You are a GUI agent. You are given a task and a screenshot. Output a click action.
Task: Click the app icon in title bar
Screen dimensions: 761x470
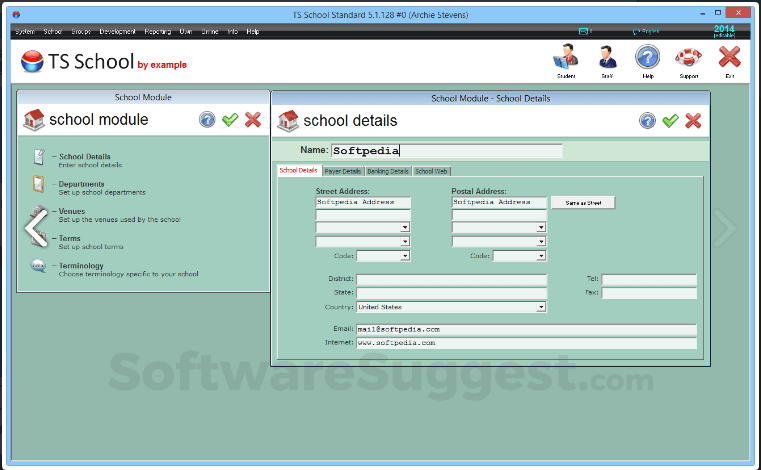point(16,15)
